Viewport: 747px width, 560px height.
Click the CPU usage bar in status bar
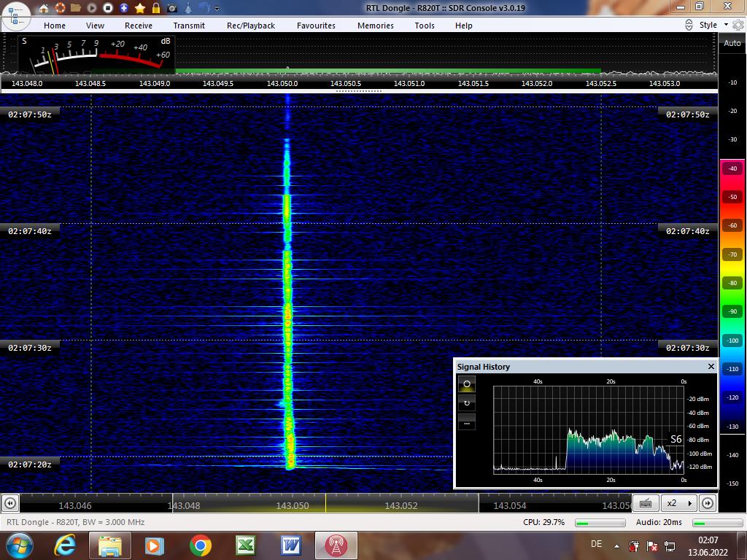click(600, 523)
